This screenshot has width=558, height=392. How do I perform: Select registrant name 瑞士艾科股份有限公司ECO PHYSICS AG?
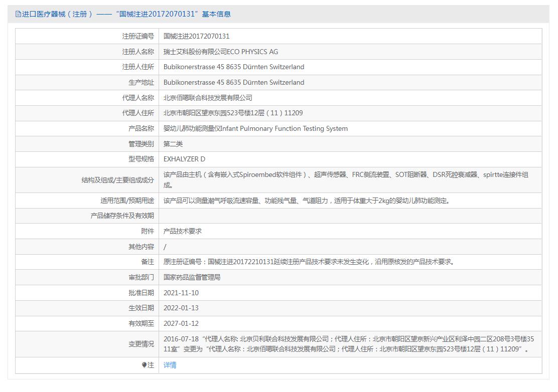(x=221, y=52)
